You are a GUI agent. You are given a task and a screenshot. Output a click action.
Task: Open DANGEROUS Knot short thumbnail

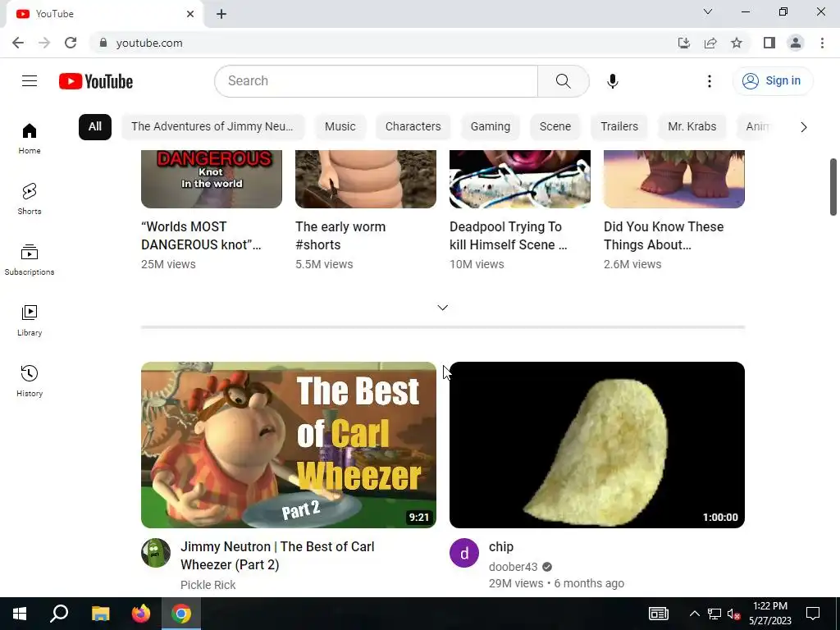click(212, 179)
